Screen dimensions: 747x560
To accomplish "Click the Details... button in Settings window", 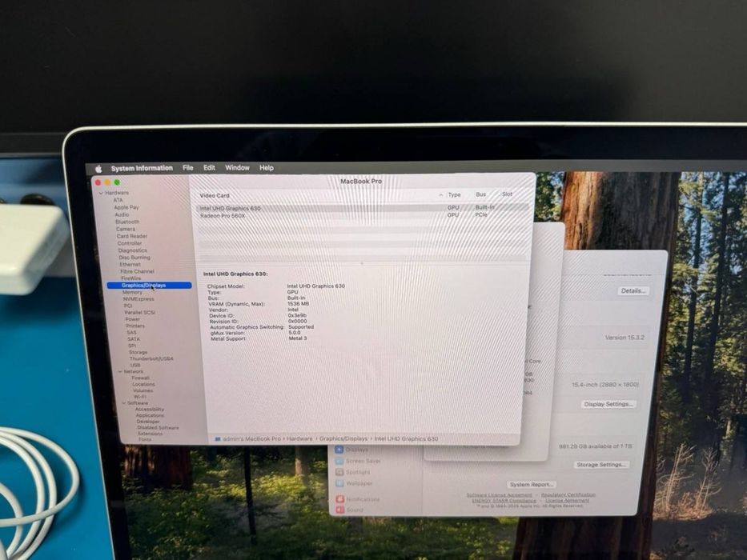I will (633, 290).
